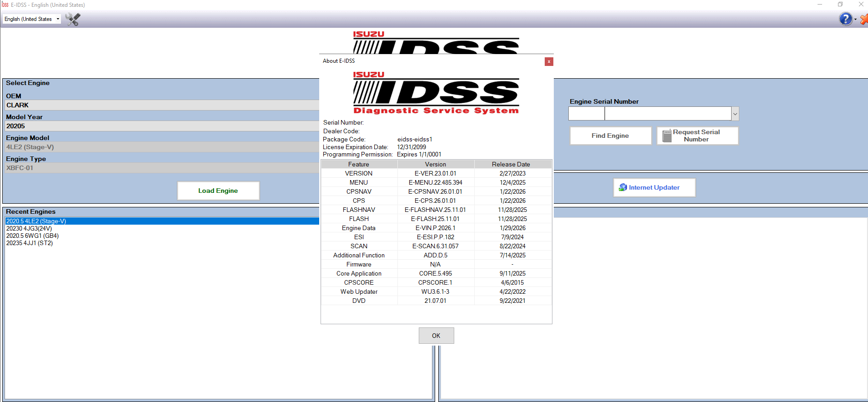868x402 pixels.
Task: Click version cell E-CPSNAV.26.01.01
Action: coord(436,191)
